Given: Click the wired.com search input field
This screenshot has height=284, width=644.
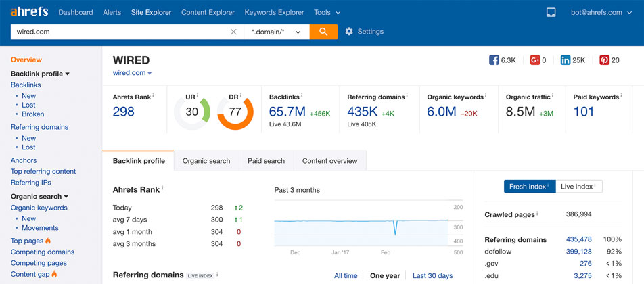Looking at the screenshot, I should [x=118, y=32].
